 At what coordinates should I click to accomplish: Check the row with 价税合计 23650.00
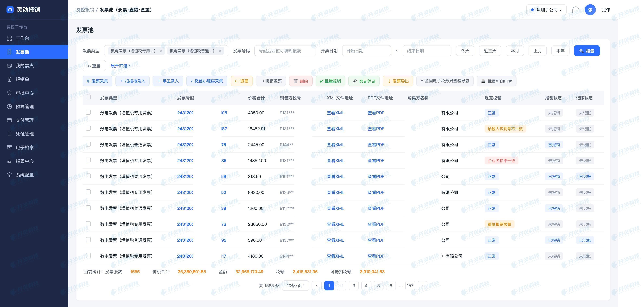click(x=88, y=224)
